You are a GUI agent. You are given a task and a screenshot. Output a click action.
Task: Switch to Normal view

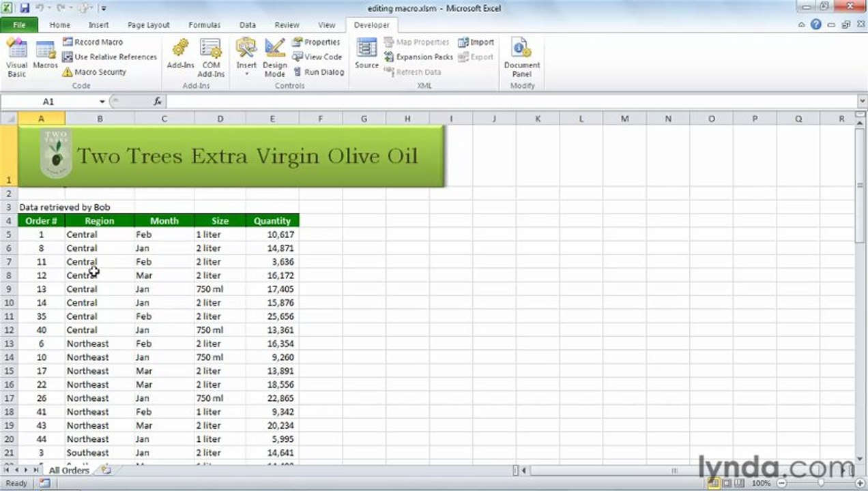[x=713, y=483]
